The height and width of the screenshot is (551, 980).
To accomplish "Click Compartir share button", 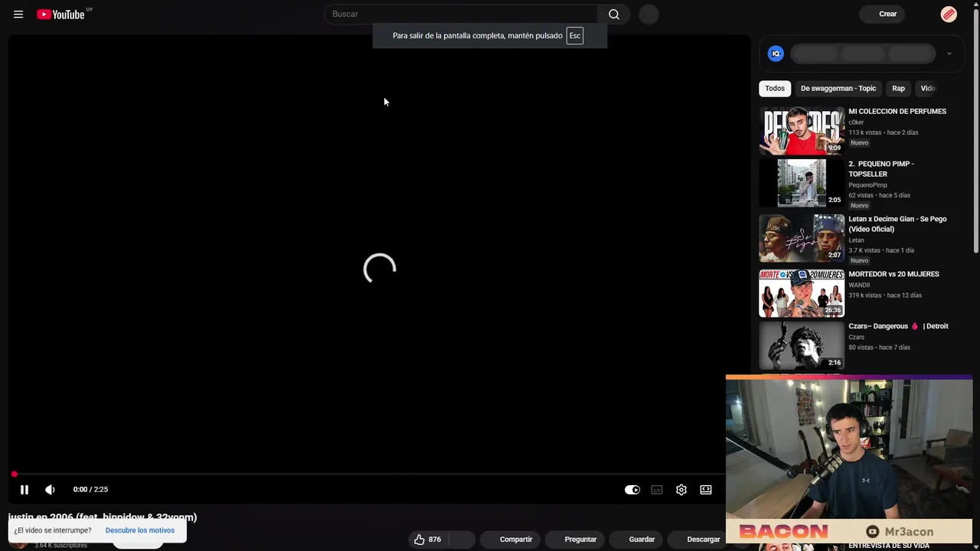I will pyautogui.click(x=510, y=540).
